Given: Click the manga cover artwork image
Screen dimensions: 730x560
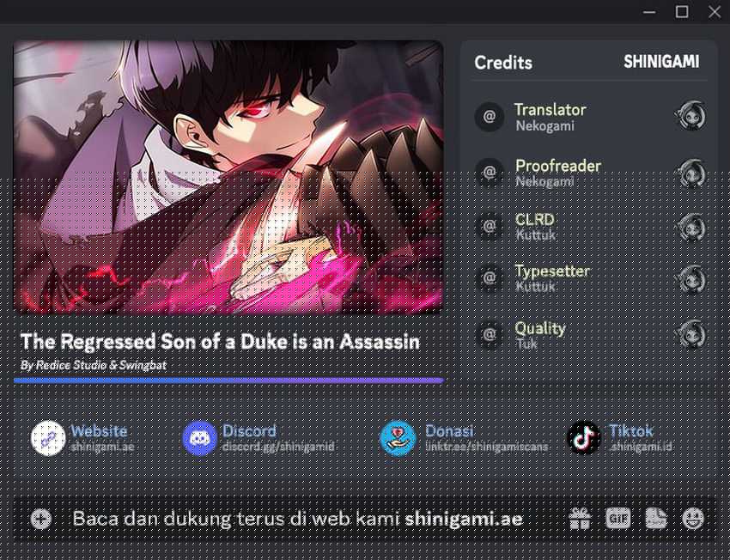Looking at the screenshot, I should click(228, 177).
